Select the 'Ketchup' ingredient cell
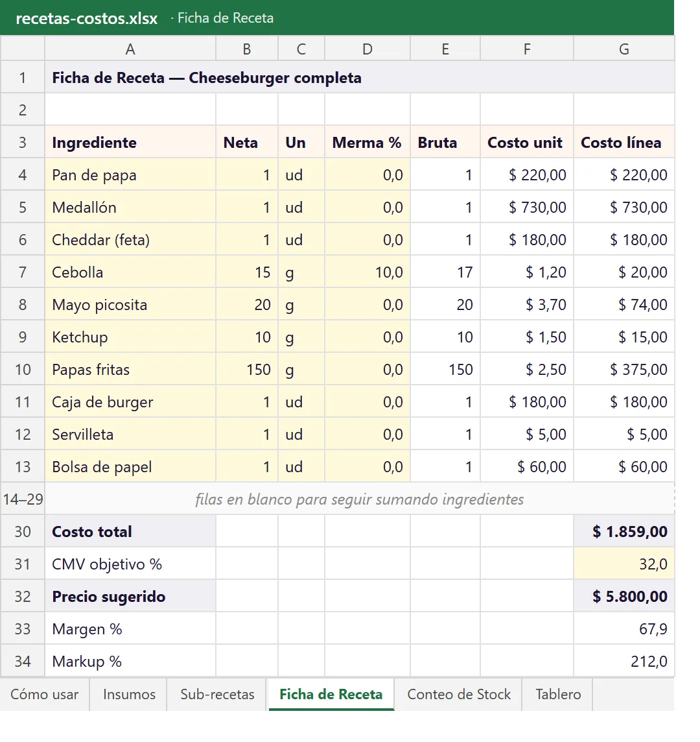 130,337
